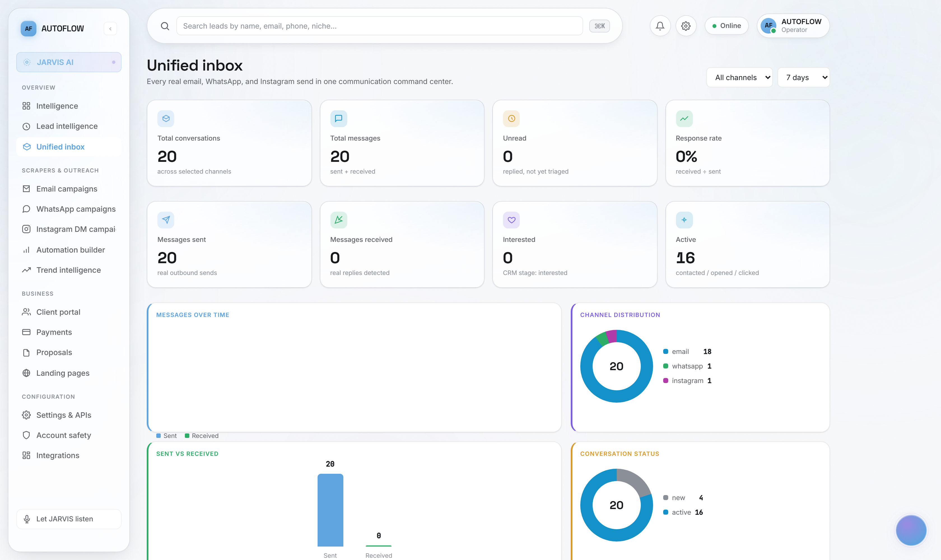Open Automation builder
The height and width of the screenshot is (560, 941).
(69, 250)
